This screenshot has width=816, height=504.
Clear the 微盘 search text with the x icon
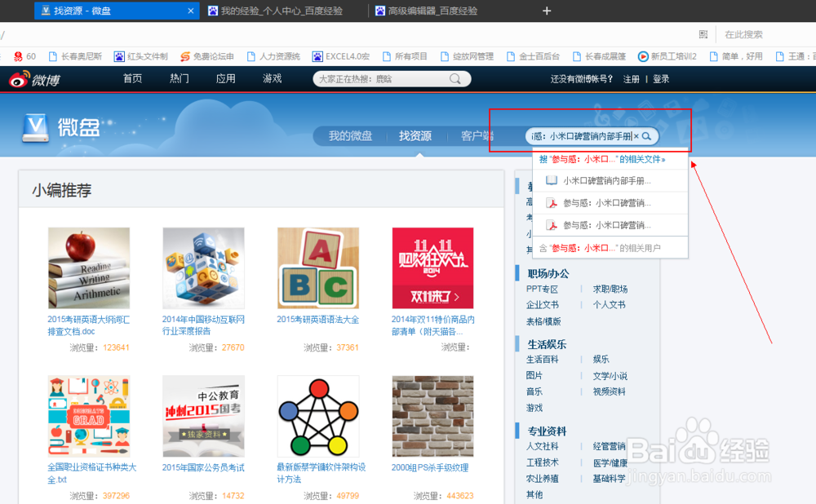636,136
